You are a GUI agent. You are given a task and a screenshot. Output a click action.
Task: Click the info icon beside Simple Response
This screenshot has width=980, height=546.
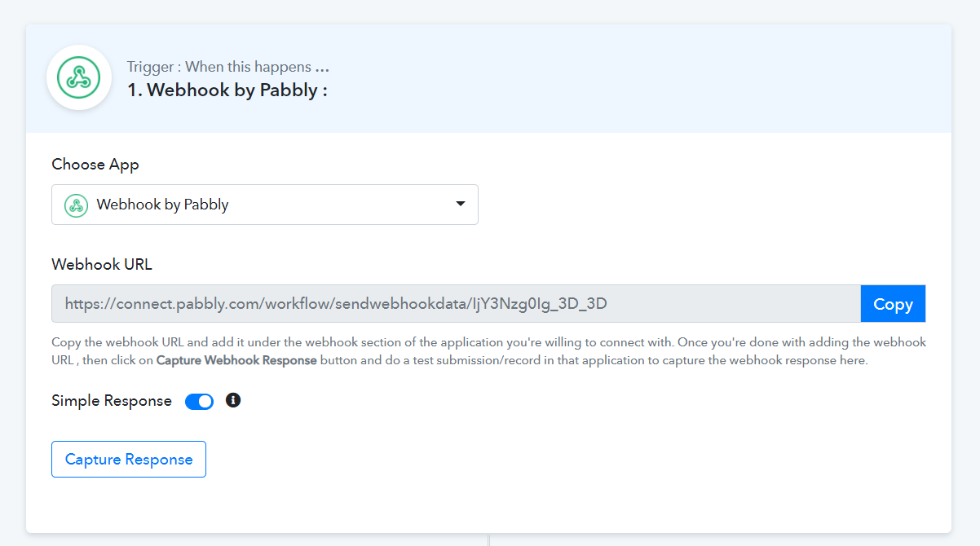click(x=233, y=400)
